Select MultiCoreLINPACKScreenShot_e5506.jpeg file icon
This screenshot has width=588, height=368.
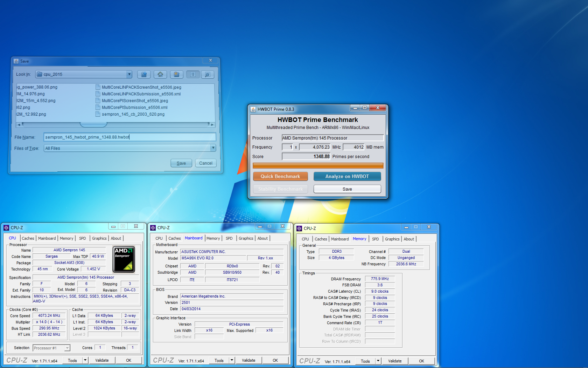click(x=98, y=87)
